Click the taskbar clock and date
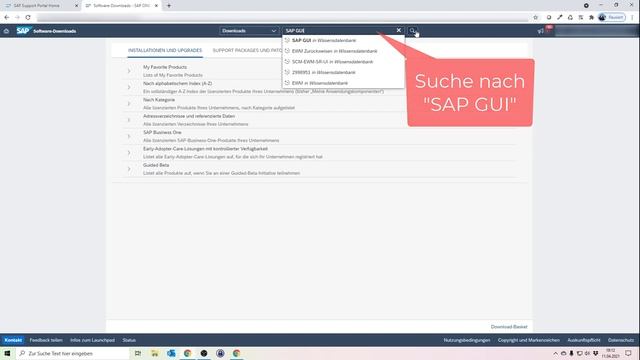Viewport: 640px width, 360px height. coord(611,353)
